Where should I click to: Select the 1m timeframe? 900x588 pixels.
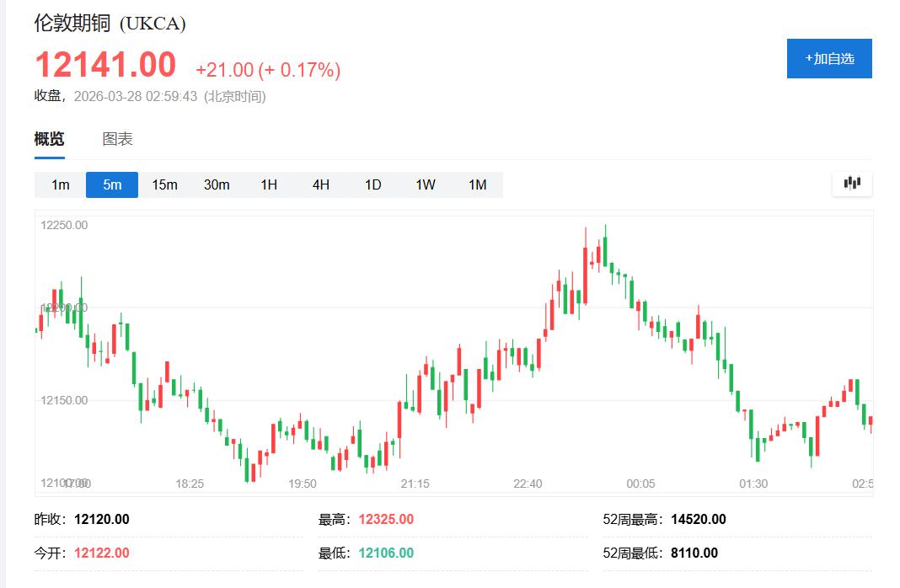pyautogui.click(x=59, y=184)
